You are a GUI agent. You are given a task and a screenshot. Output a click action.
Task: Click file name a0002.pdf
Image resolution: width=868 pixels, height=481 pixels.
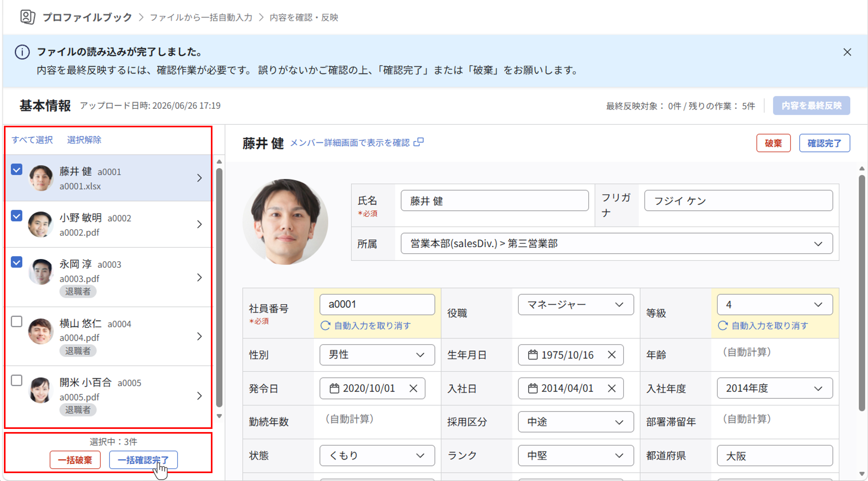[80, 233]
